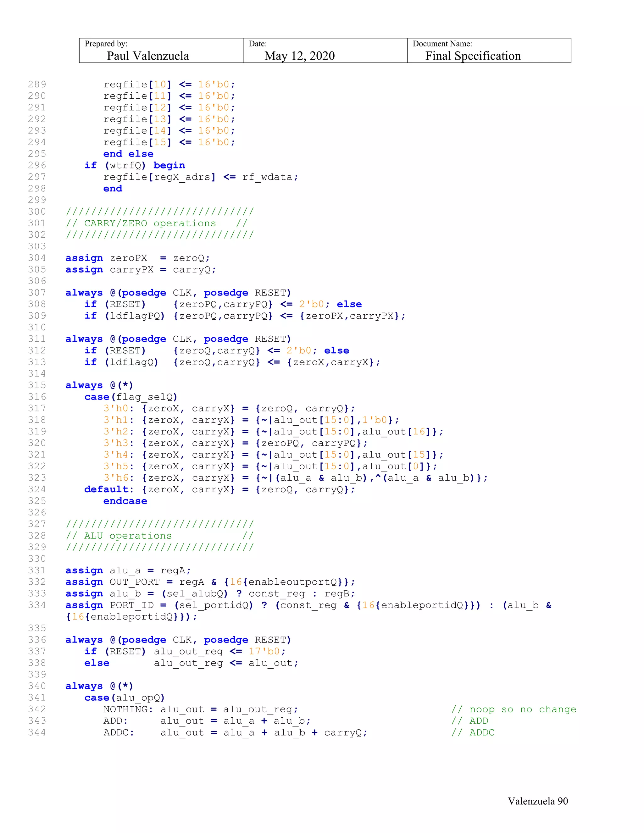The image size is (644, 833).
Task: Click the 'noop so no change' comment
Action: pyautogui.click(x=514, y=709)
